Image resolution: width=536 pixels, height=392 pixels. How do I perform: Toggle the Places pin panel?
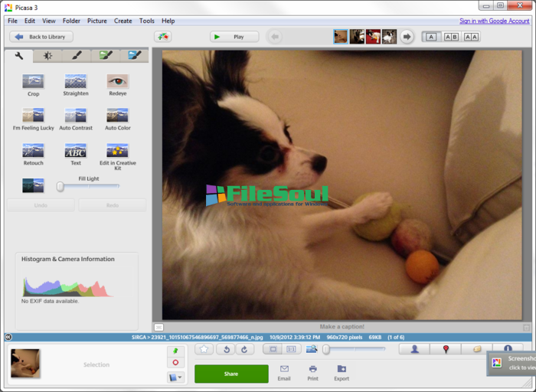[446, 349]
